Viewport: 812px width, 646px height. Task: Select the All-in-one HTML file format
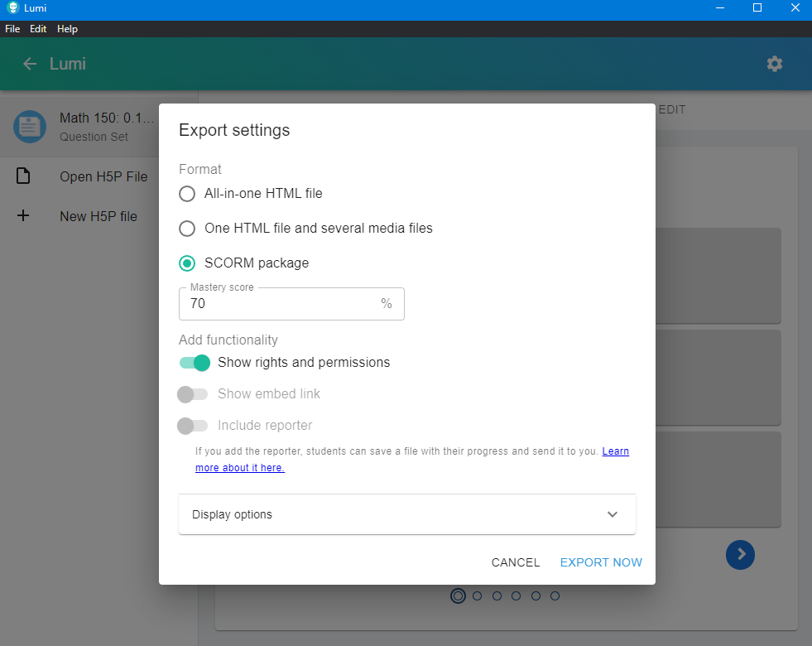click(189, 194)
